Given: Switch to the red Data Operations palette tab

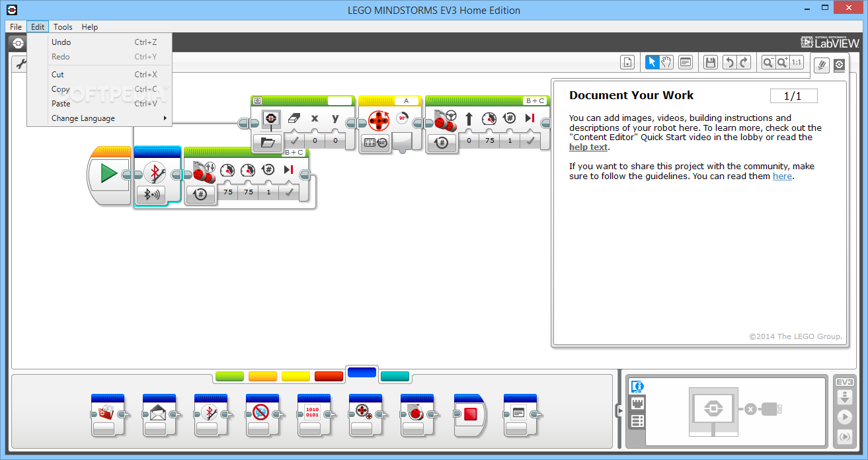Looking at the screenshot, I should (x=329, y=377).
